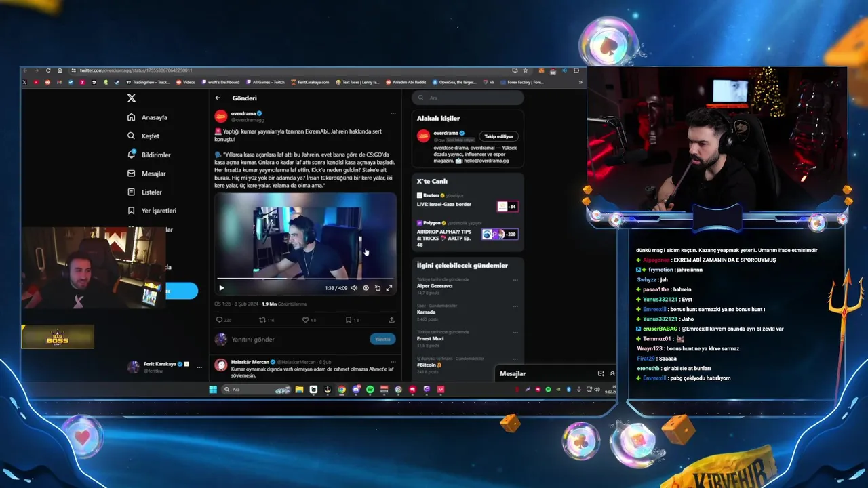The image size is (868, 488).
Task: Open Ferit Karakaya account menu dots
Action: pyautogui.click(x=199, y=367)
